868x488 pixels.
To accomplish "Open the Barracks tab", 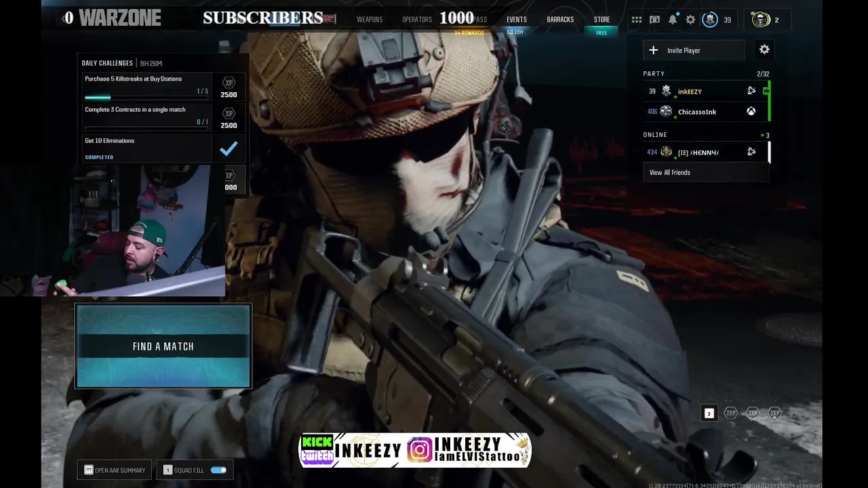I will coord(560,20).
